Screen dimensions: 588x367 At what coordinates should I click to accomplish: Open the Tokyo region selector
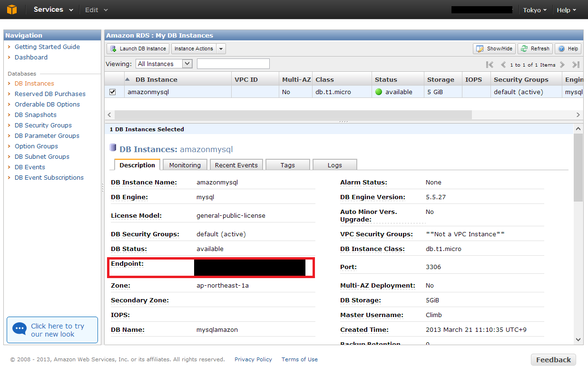click(x=535, y=10)
